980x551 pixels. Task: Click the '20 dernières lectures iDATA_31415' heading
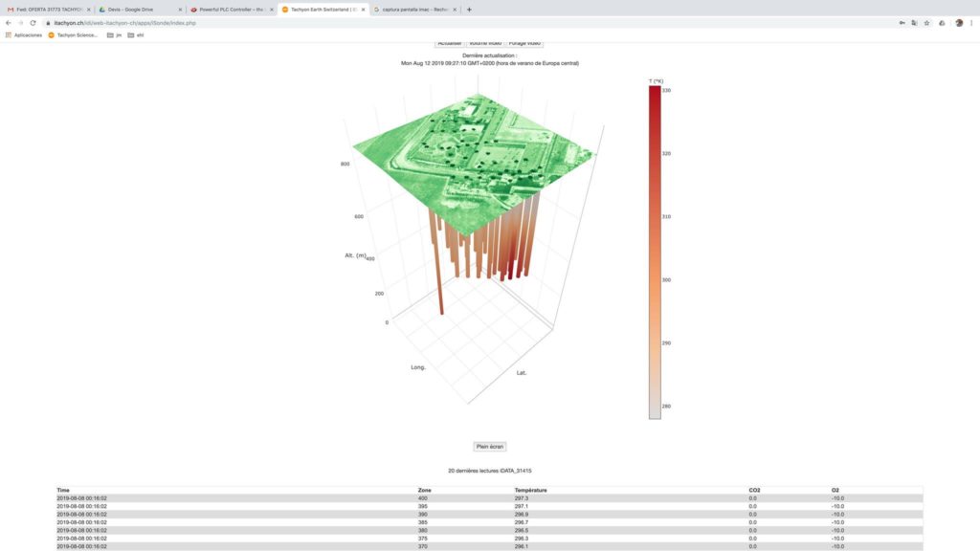pos(489,471)
